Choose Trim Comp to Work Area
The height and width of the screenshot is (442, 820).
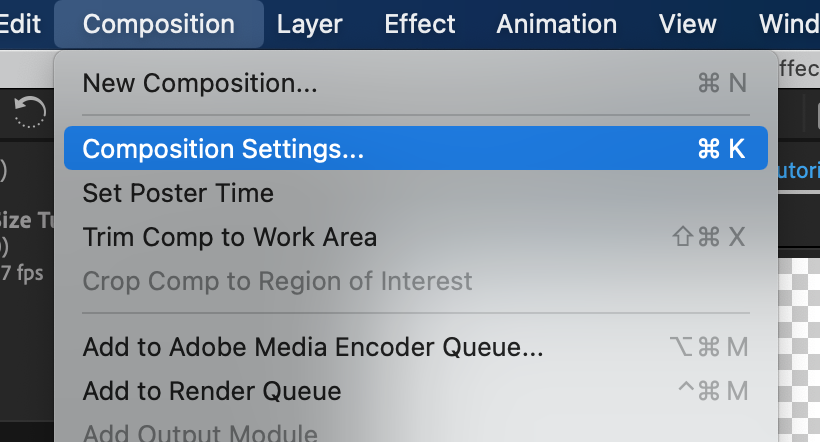tap(230, 237)
